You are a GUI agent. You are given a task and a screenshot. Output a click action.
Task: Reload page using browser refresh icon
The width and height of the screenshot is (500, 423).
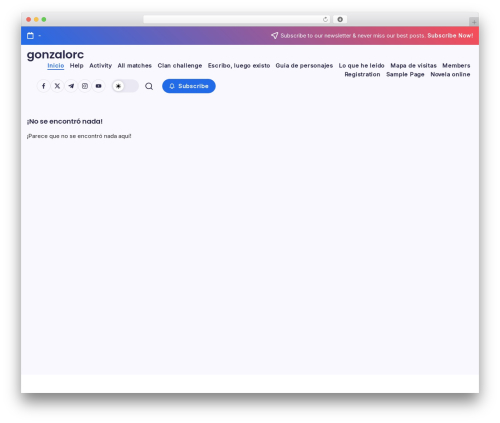[x=325, y=20]
